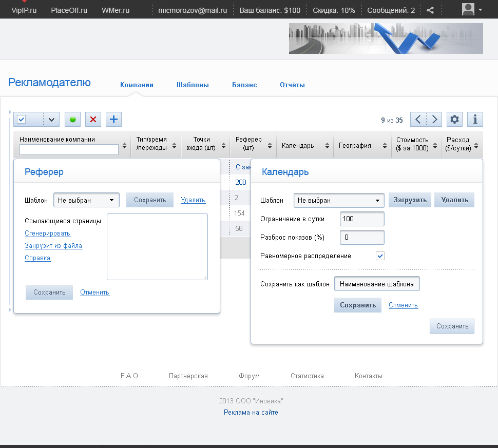This screenshot has height=448, width=498.
Task: Click Скидка: 10% in top bar
Action: pyautogui.click(x=334, y=10)
